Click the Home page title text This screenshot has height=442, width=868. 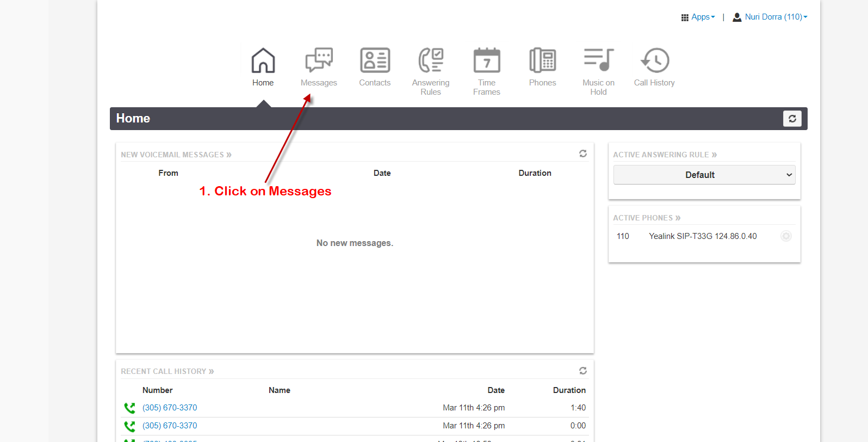[x=133, y=119]
